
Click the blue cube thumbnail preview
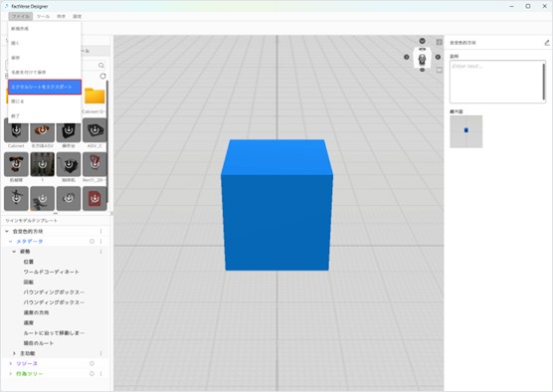pyautogui.click(x=465, y=131)
